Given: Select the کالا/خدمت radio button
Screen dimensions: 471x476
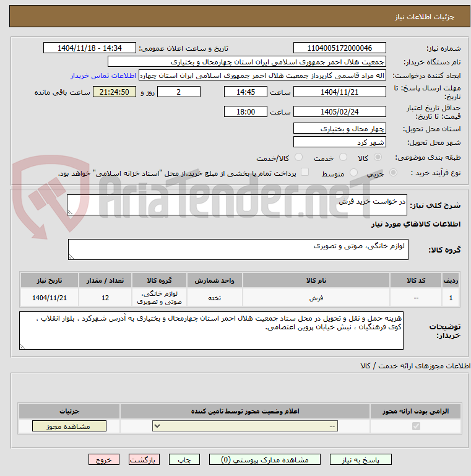Looking at the screenshot, I should (x=298, y=157).
